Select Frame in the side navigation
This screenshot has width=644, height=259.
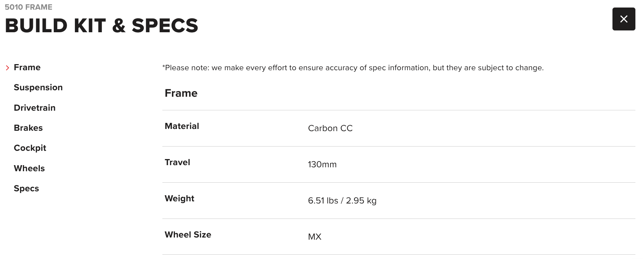[x=27, y=67]
